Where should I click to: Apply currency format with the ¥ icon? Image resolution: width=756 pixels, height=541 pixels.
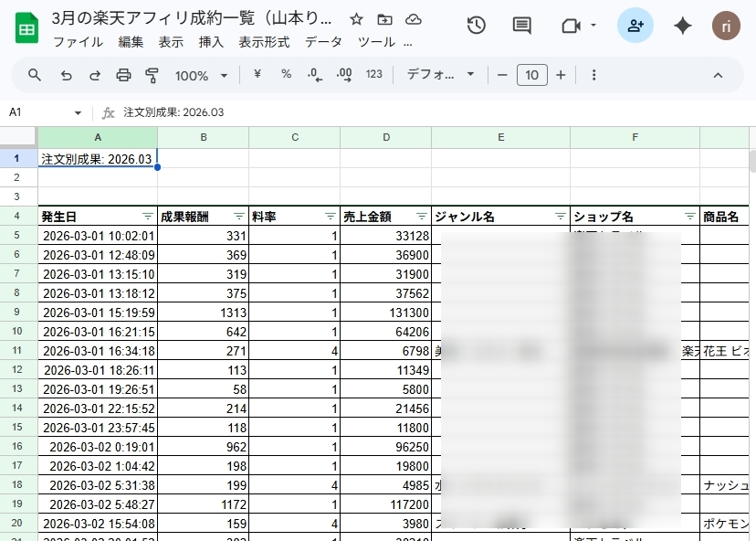pos(259,75)
